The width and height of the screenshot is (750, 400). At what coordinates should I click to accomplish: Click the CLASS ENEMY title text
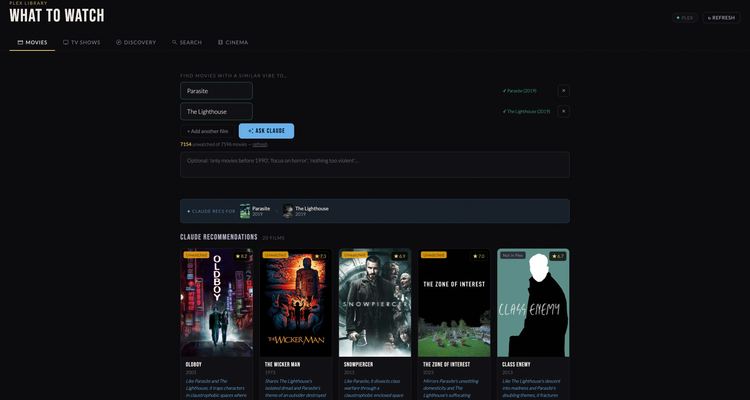517,365
